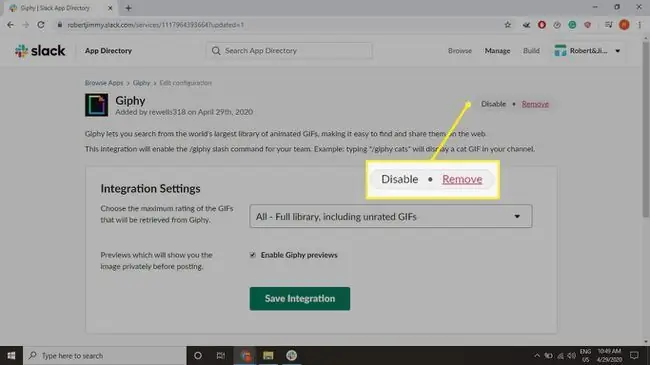Open the Robert&Ji... workspace dropdown
Viewport: 650px width, 365px height.
587,51
